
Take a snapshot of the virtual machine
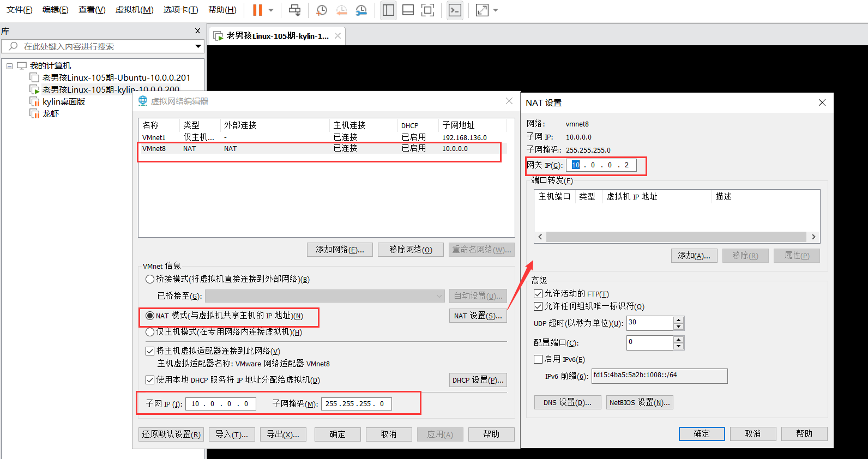pos(322,10)
